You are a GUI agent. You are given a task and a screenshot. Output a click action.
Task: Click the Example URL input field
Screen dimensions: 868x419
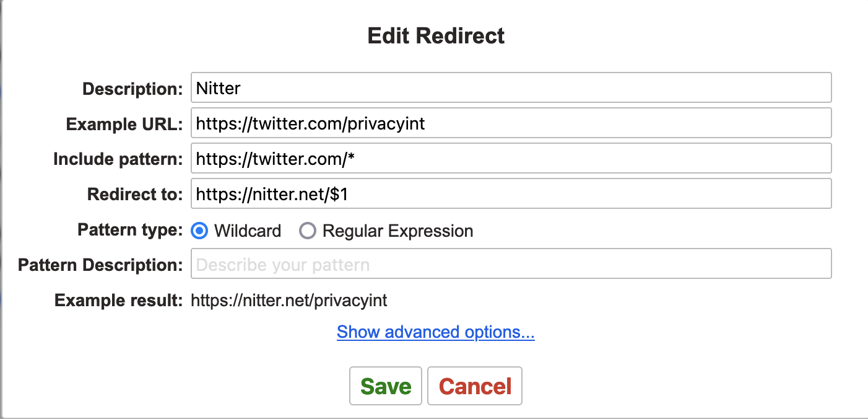[511, 123]
